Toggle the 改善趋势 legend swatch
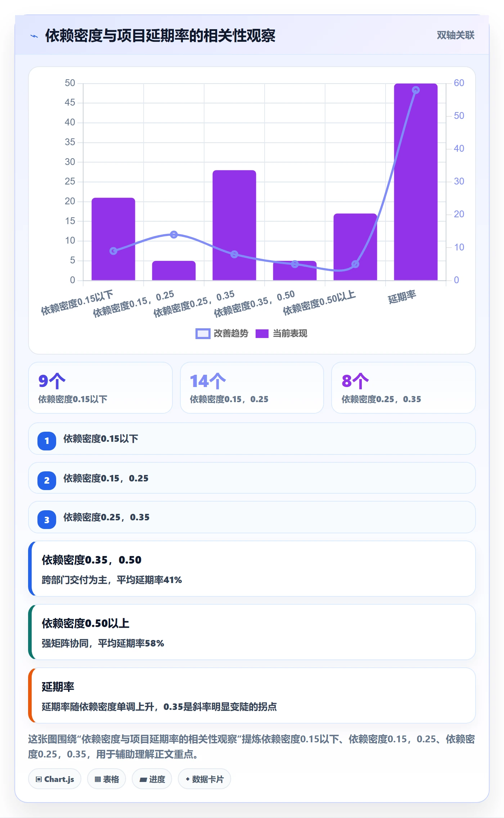This screenshot has height=818, width=504. click(203, 334)
